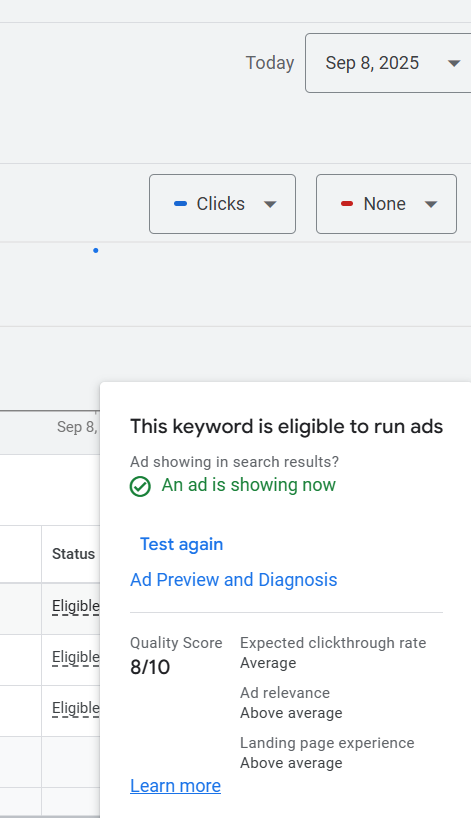This screenshot has height=818, width=471.
Task: Open Ad Preview and Diagnosis link
Action: (x=234, y=580)
